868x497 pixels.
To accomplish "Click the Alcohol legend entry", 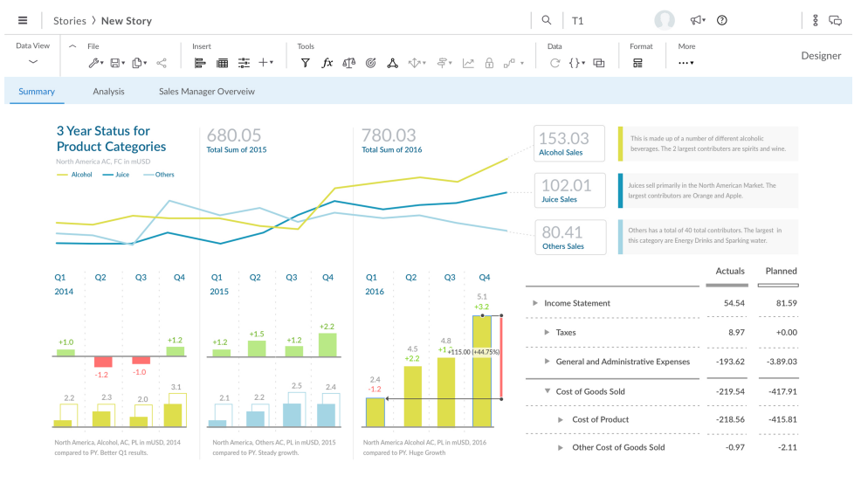I will (x=75, y=175).
